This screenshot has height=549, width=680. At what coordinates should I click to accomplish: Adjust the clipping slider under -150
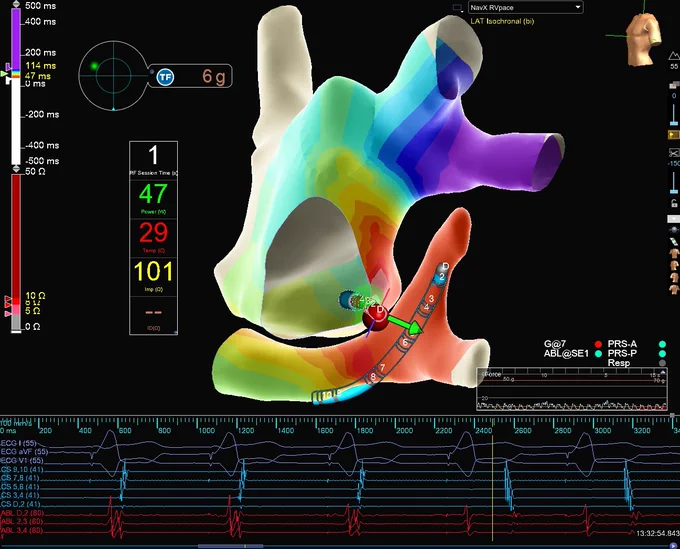click(x=674, y=182)
